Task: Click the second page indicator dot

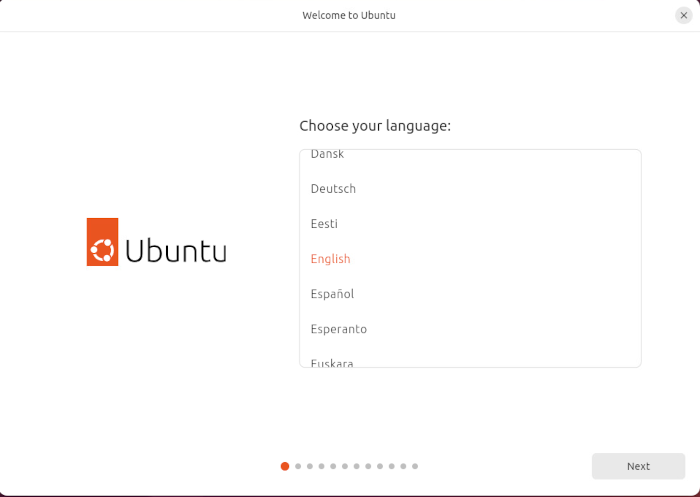Action: click(298, 466)
